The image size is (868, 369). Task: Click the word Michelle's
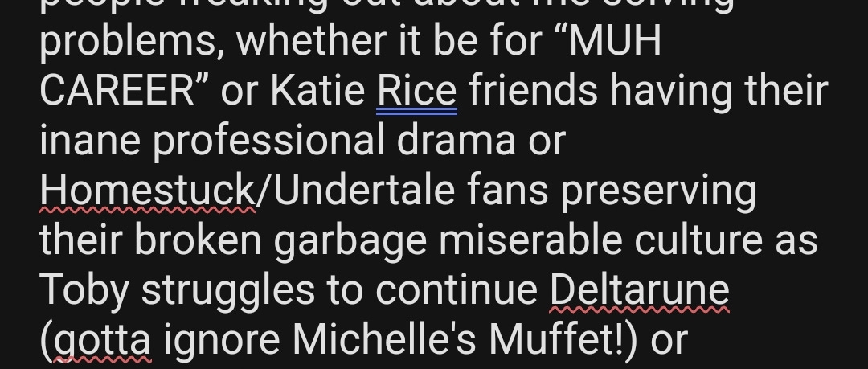(x=383, y=339)
